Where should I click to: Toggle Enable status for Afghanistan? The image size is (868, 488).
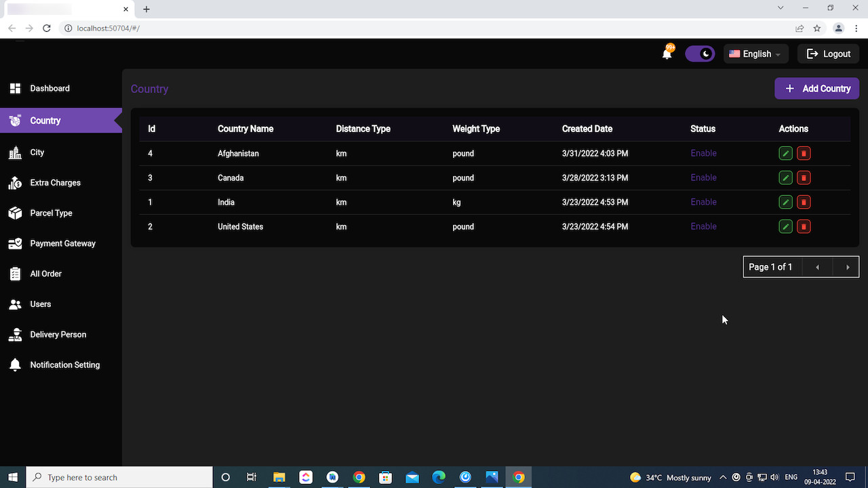point(703,153)
